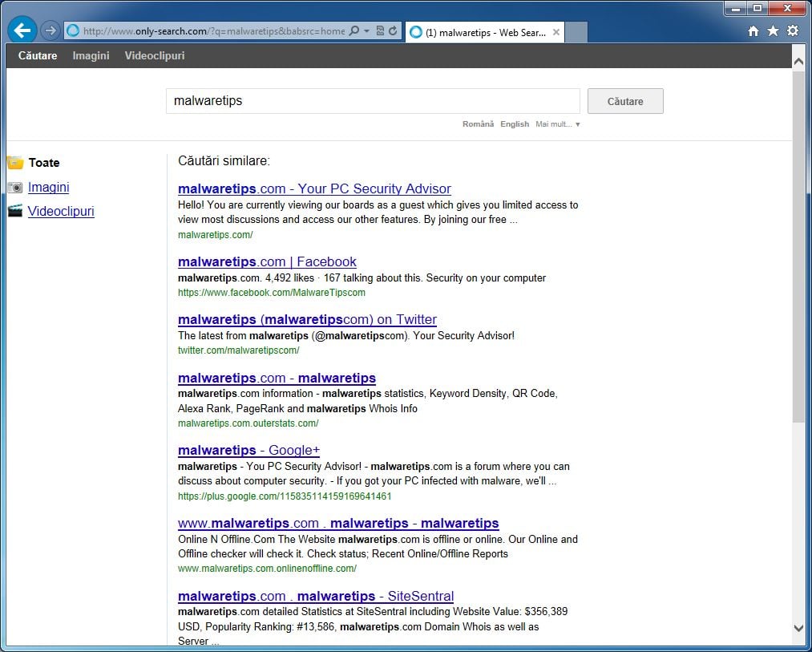Click the folder icon next to Toate
This screenshot has height=652, width=812.
[x=14, y=162]
